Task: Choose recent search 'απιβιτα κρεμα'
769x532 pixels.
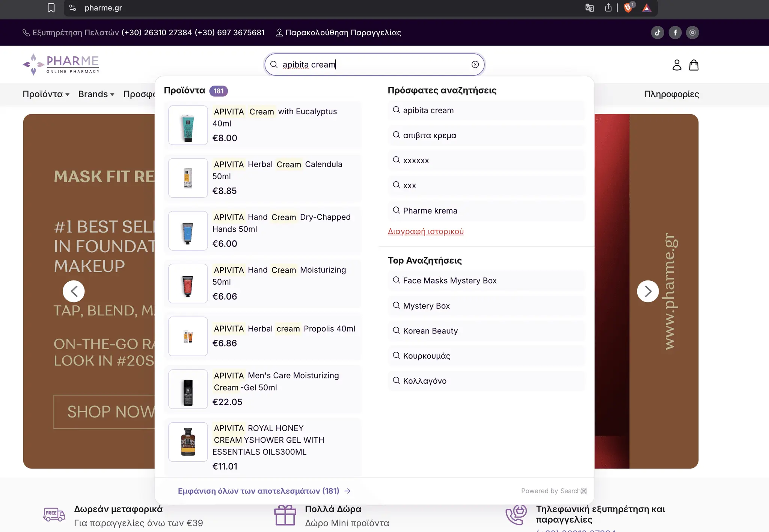Action: click(487, 136)
